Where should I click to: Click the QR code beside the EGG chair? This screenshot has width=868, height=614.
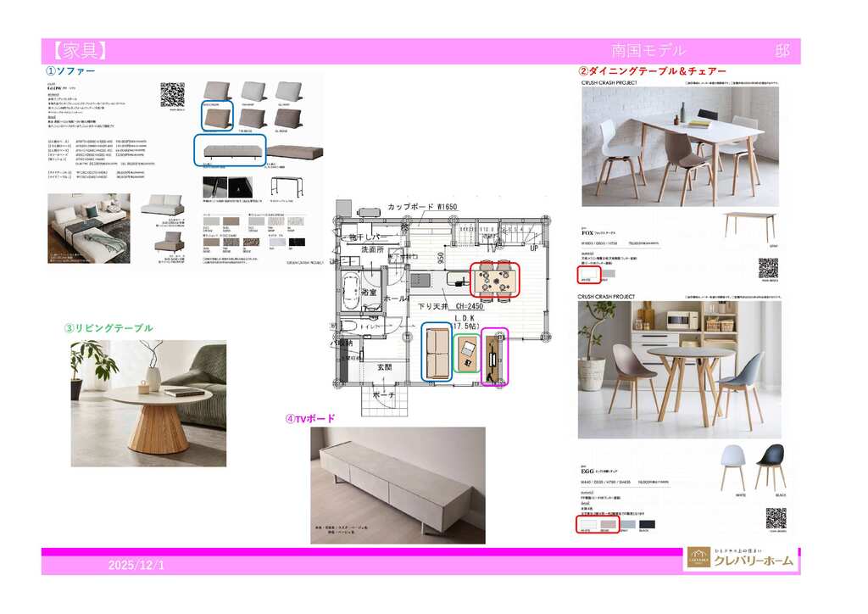point(776,518)
